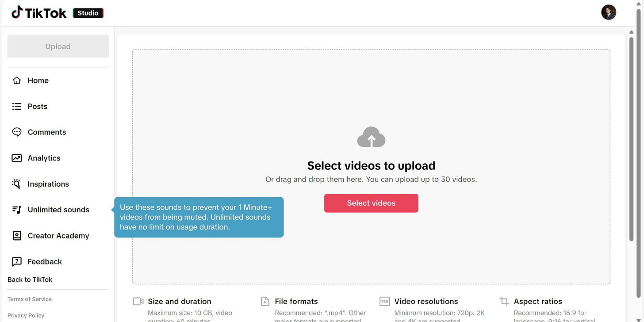Click the 720 video resolutions icon
This screenshot has height=322, width=644.
(385, 301)
